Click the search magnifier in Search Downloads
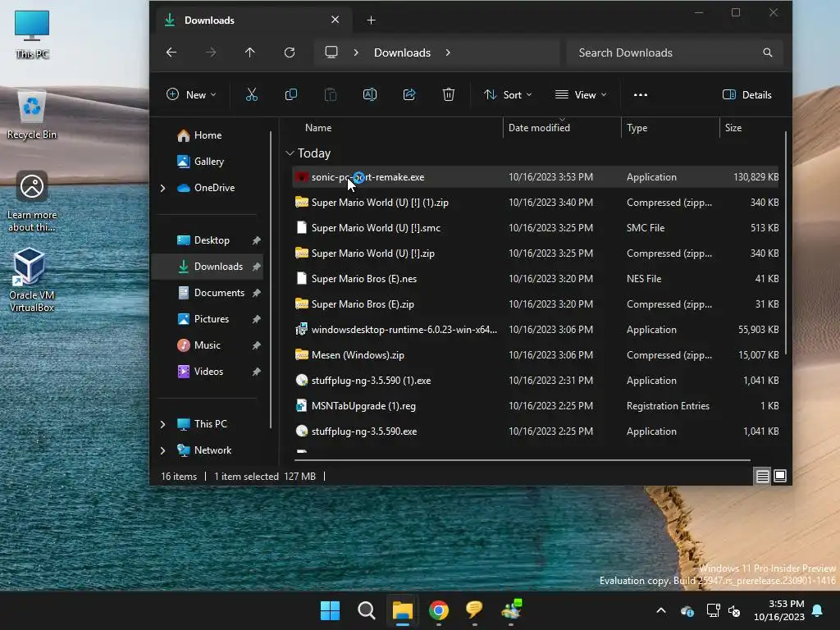This screenshot has height=630, width=840. click(768, 52)
